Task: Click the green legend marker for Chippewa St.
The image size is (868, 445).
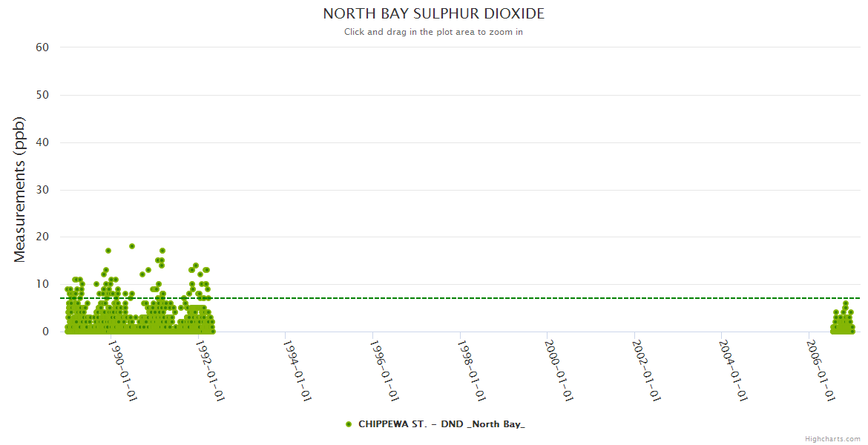Action: (349, 424)
